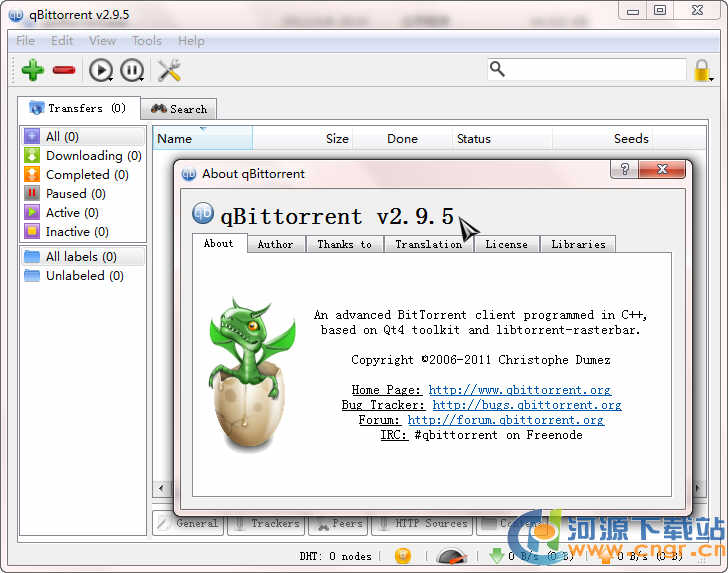Click the magnifier icon in search field
Screen dimensions: 728x573
498,69
